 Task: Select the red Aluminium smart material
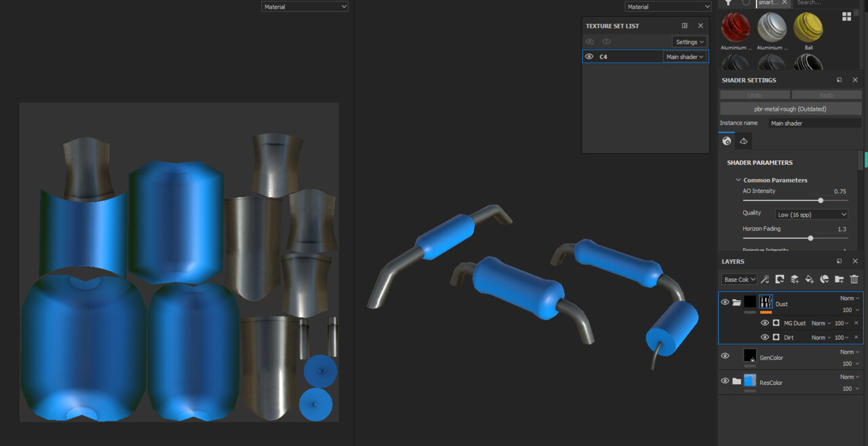(736, 27)
